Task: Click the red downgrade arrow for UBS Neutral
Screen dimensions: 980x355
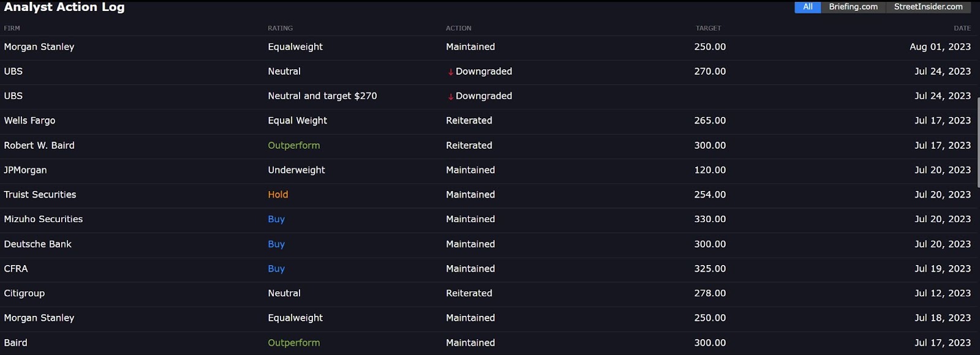Action: click(450, 72)
